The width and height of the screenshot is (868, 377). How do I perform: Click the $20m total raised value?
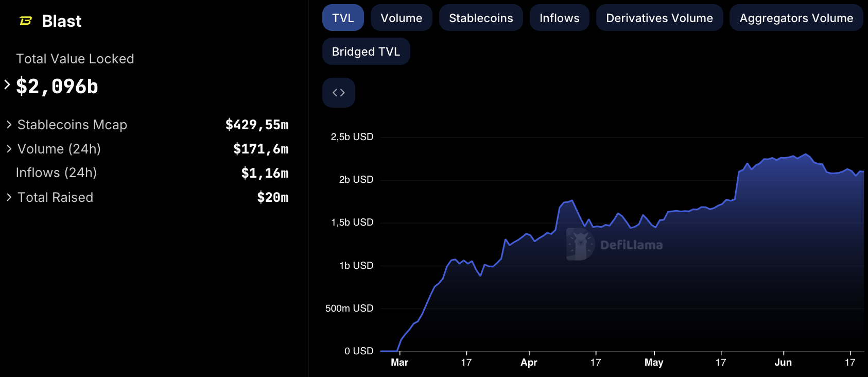click(x=273, y=197)
